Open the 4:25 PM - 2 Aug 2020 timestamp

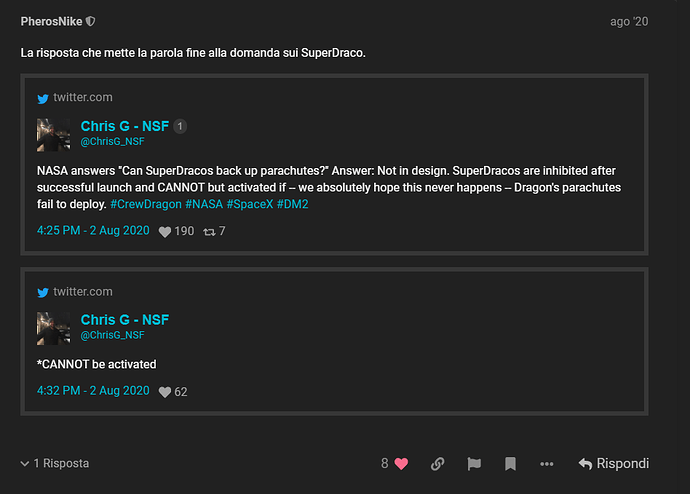[93, 231]
